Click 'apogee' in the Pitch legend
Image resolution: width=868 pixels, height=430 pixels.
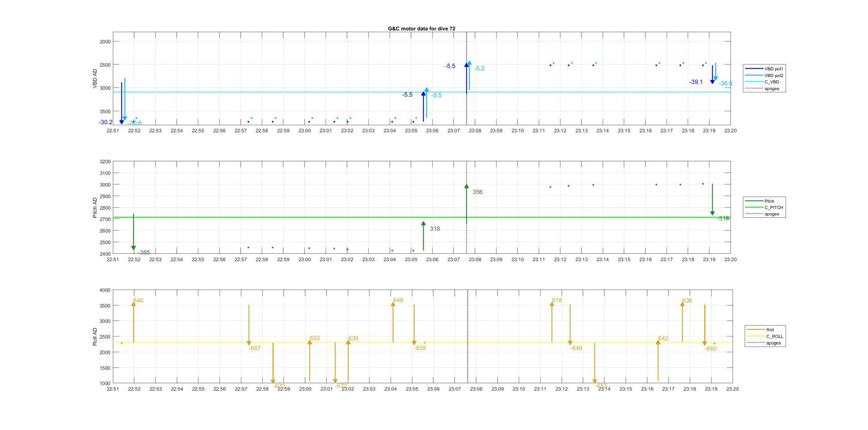tap(763, 214)
